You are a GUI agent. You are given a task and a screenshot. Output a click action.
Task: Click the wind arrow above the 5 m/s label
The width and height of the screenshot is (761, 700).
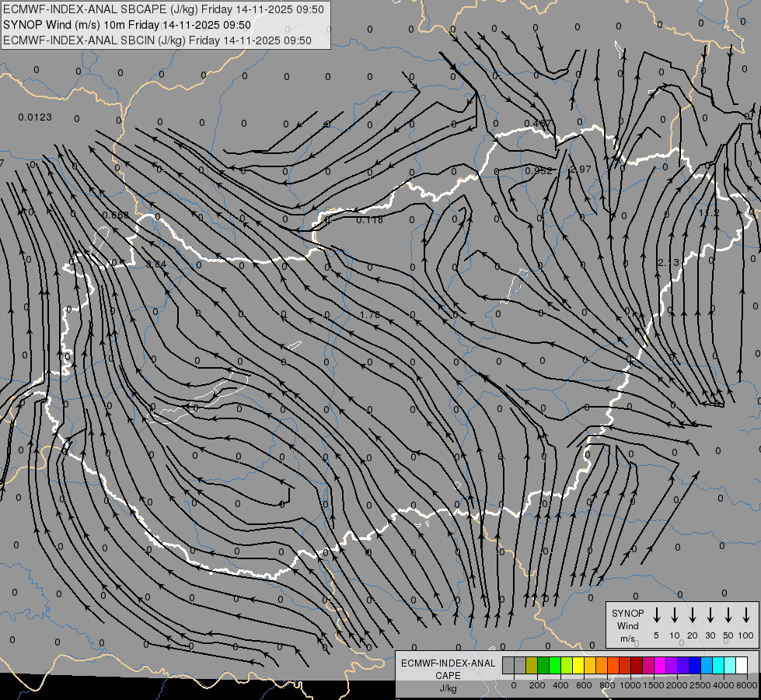(x=657, y=615)
